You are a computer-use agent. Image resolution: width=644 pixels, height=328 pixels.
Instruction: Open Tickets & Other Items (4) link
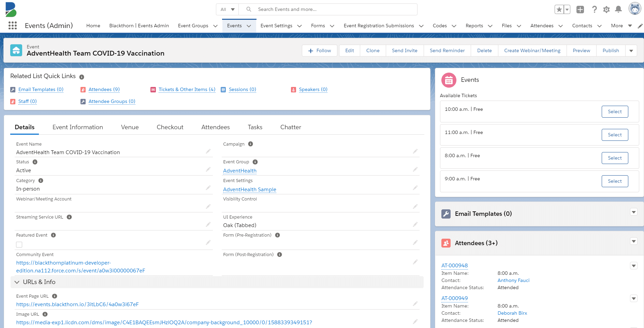(187, 89)
